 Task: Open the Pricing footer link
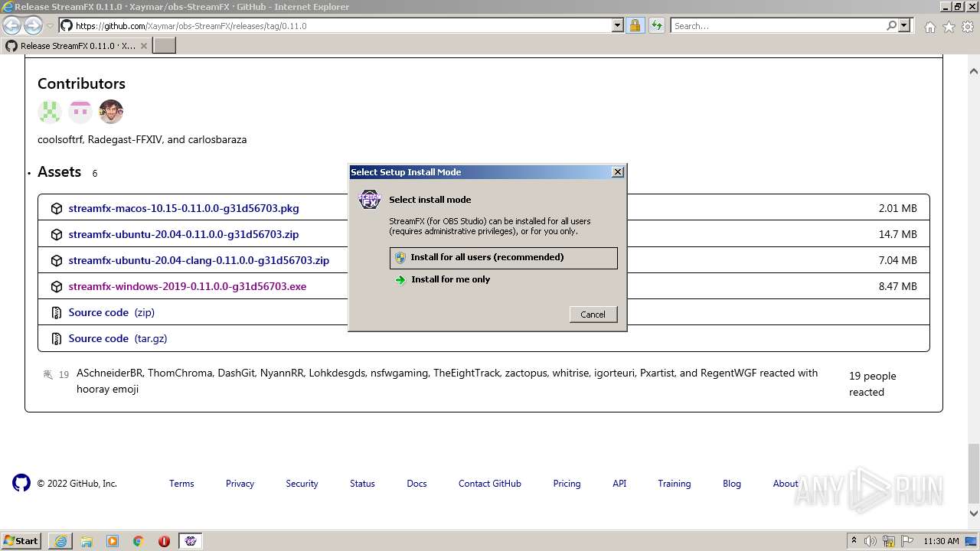pos(567,484)
